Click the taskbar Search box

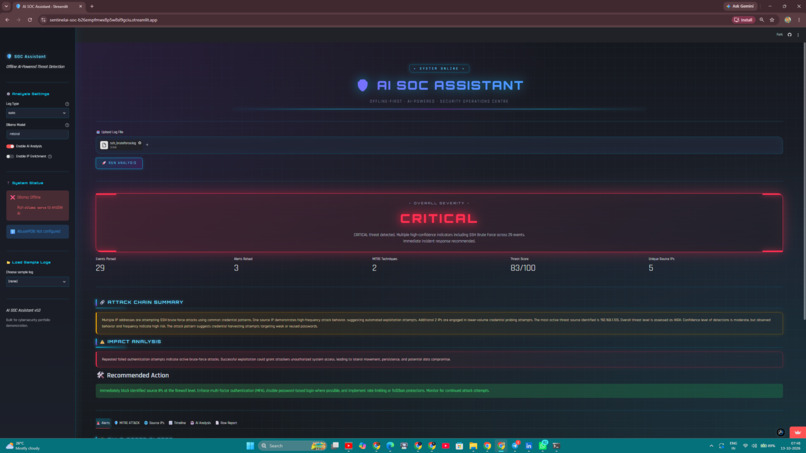tap(293, 446)
